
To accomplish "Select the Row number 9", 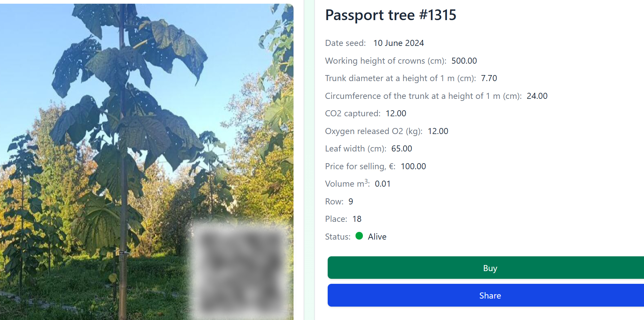I will click(x=350, y=202).
